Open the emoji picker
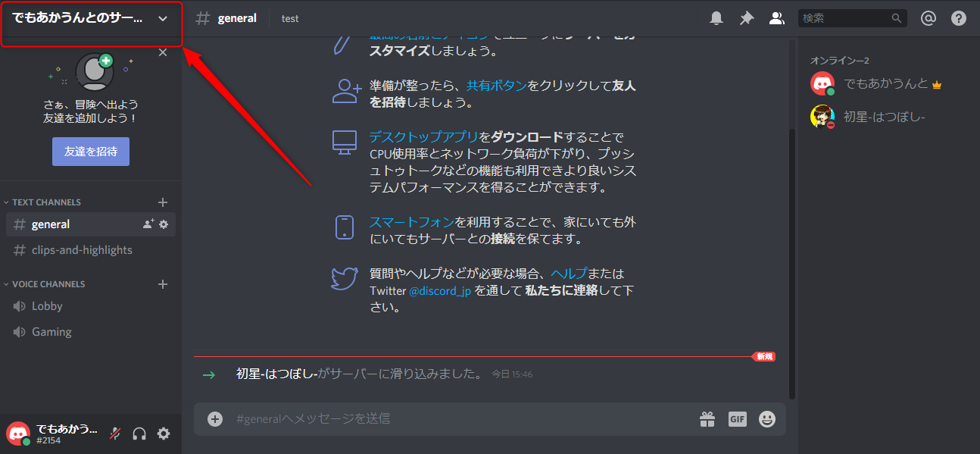This screenshot has width=980, height=454. click(767, 418)
